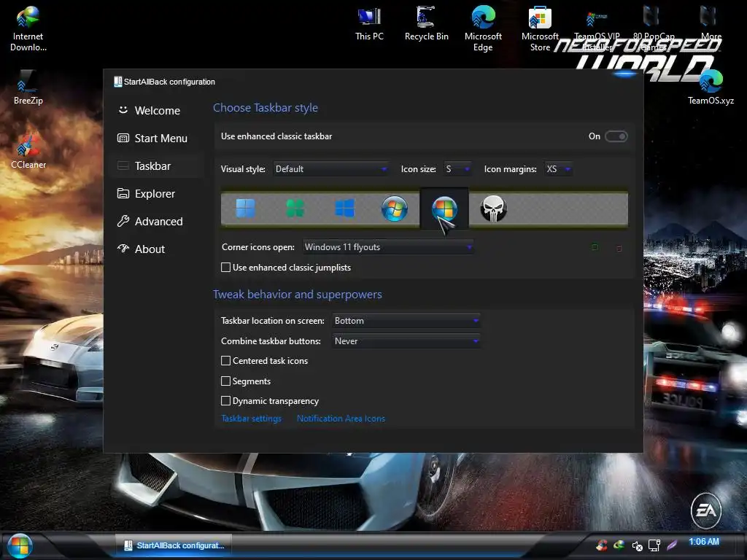The height and width of the screenshot is (560, 747).
Task: Launch Microsoft Edge from the desktop
Action: pyautogui.click(x=483, y=28)
